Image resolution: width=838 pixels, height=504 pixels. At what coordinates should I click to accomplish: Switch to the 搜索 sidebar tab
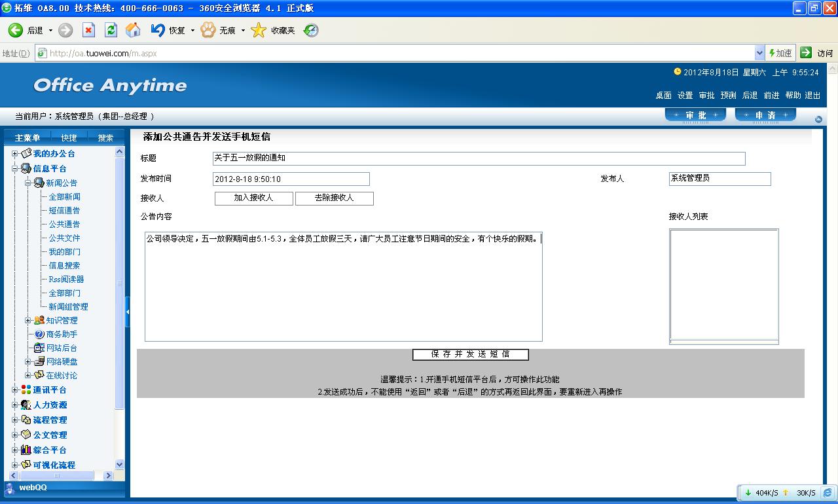[105, 137]
